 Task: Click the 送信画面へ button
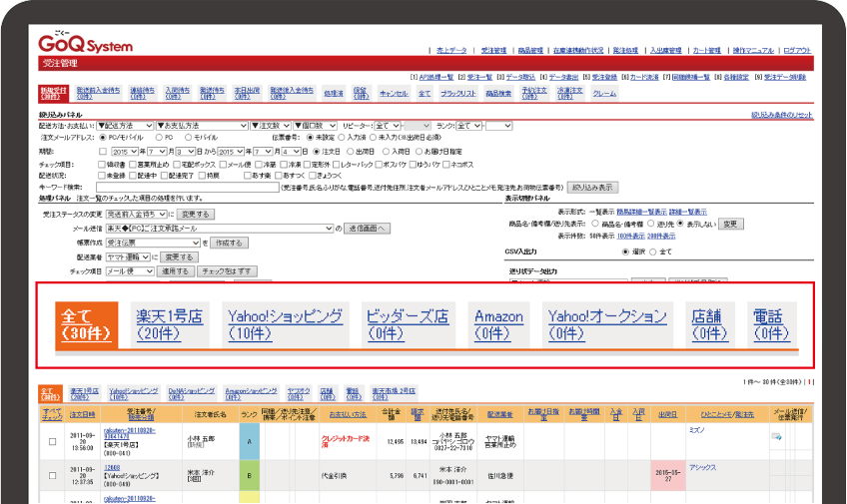(367, 229)
